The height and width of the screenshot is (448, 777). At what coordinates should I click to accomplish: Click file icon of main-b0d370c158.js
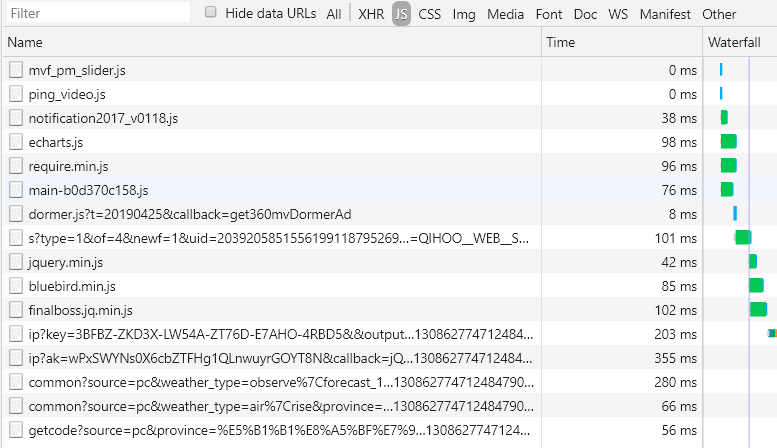[16, 190]
